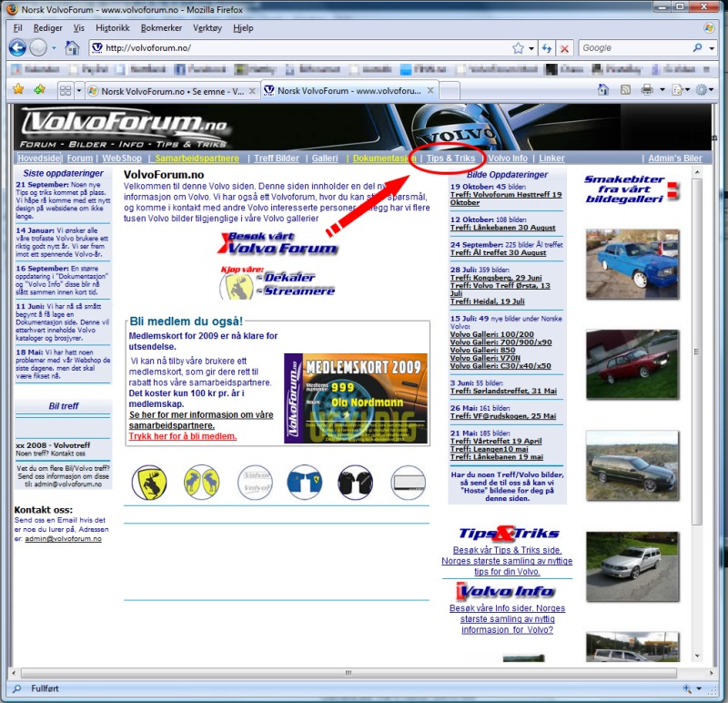Bookmark this page with the address bar star
The width and height of the screenshot is (728, 703).
click(x=518, y=48)
